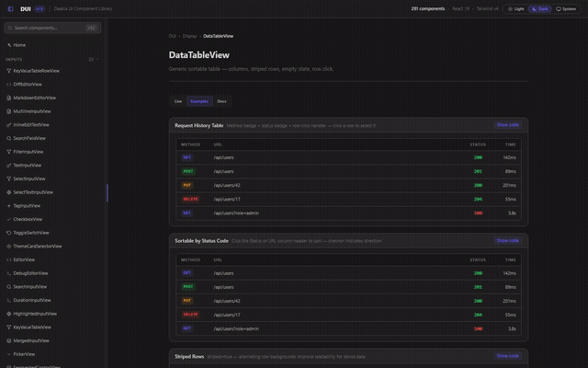
Task: Switch theme to System setting
Action: pyautogui.click(x=566, y=8)
